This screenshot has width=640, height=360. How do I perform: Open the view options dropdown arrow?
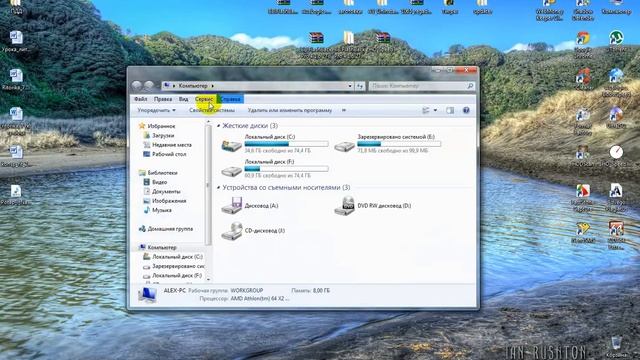pyautogui.click(x=435, y=110)
